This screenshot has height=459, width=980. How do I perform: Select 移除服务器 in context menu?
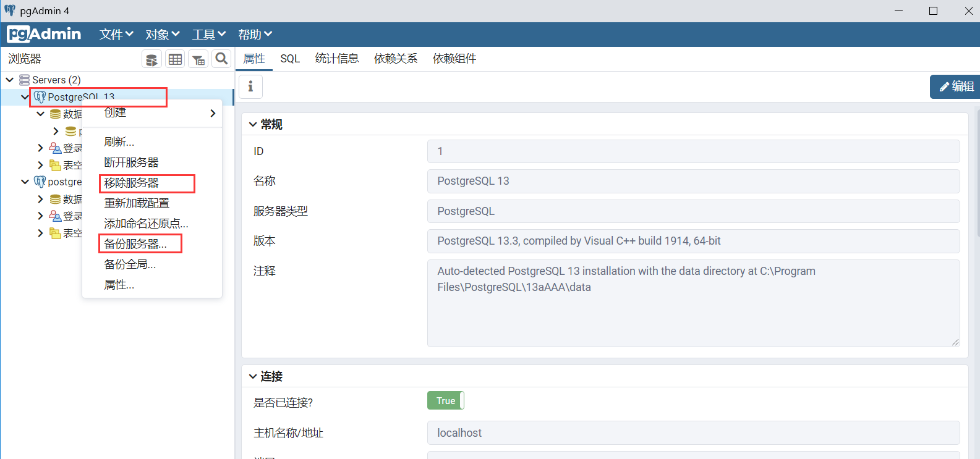[x=152, y=183]
